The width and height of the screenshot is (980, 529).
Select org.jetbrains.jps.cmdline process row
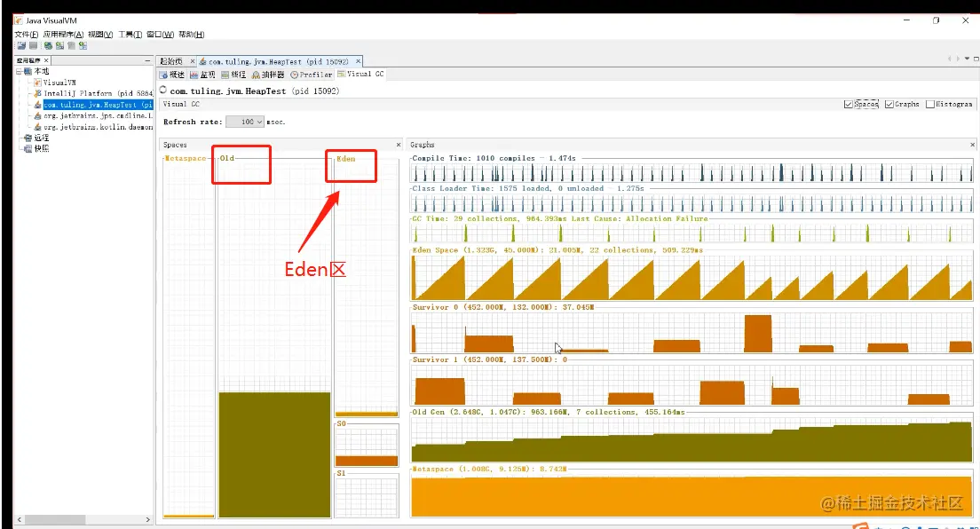(x=99, y=115)
